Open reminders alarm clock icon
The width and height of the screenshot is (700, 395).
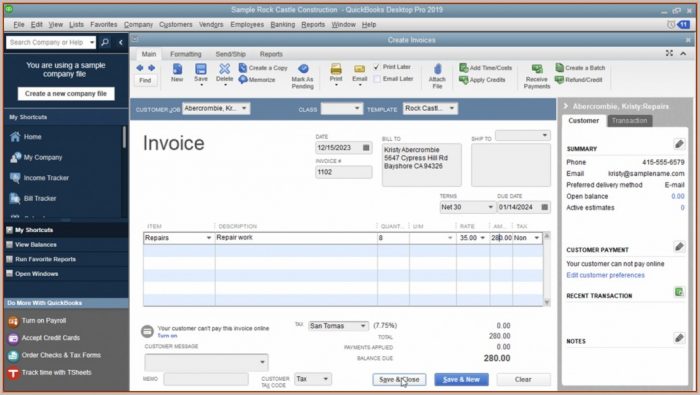(671, 25)
